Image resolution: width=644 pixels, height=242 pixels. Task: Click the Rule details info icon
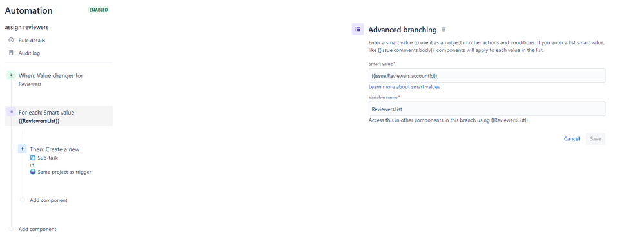11,40
